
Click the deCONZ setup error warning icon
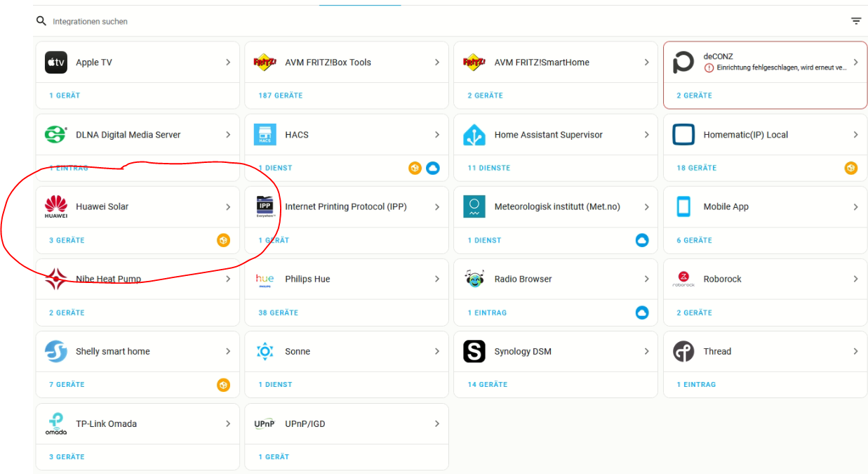[709, 68]
